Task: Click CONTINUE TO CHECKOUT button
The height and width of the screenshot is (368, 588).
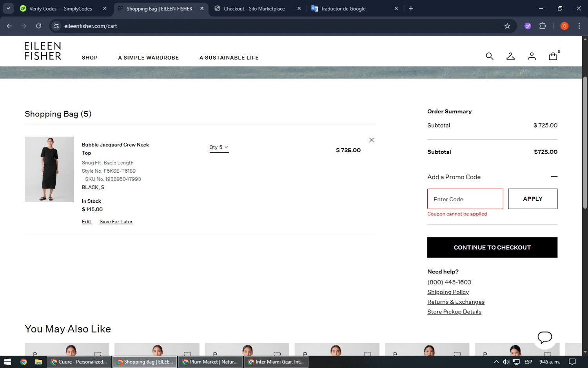Action: (x=492, y=248)
